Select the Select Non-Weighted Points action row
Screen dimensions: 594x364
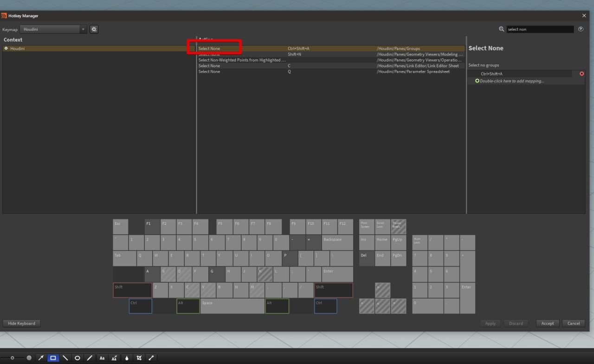[x=331, y=60]
